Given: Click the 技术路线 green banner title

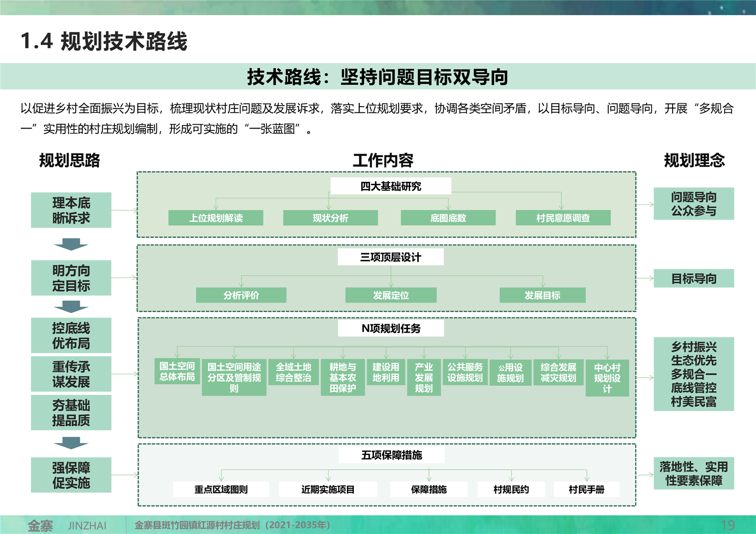Looking at the screenshot, I should coord(378,77).
